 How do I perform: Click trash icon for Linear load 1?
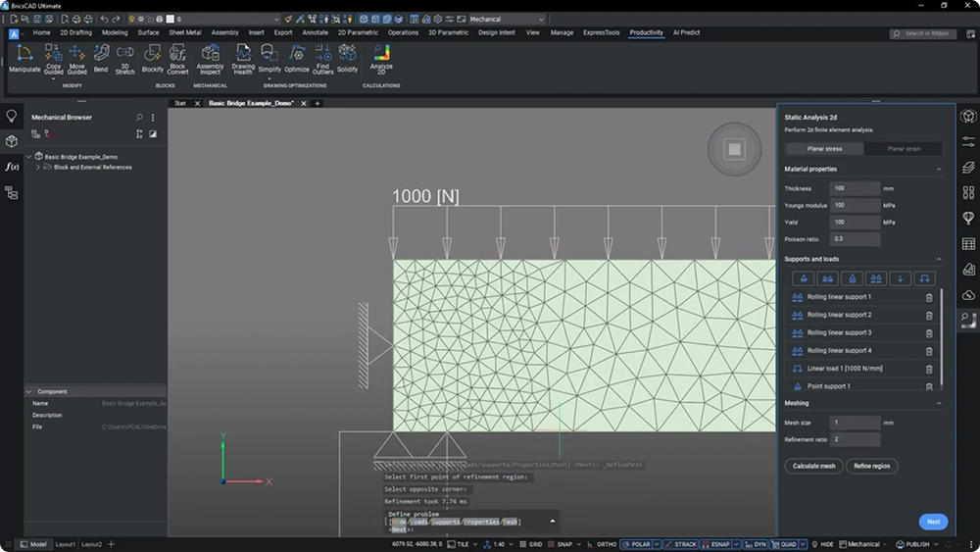click(929, 369)
